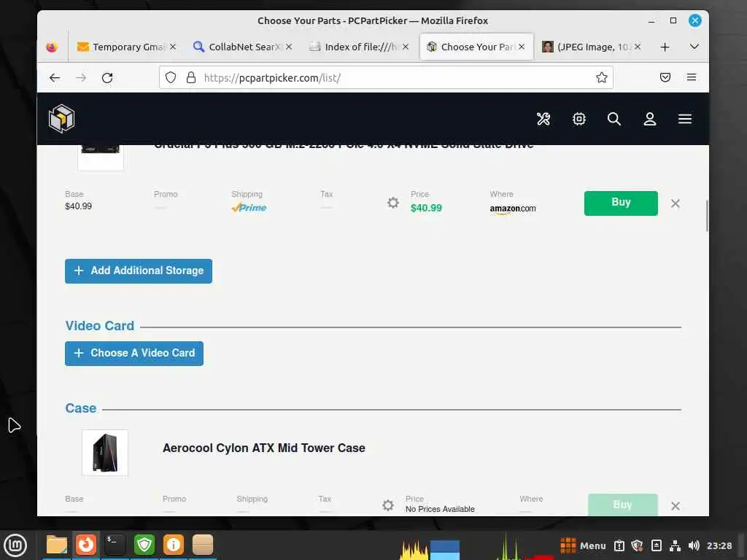The image size is (747, 560).
Task: Click Choose A Video Card button
Action: pos(134,354)
